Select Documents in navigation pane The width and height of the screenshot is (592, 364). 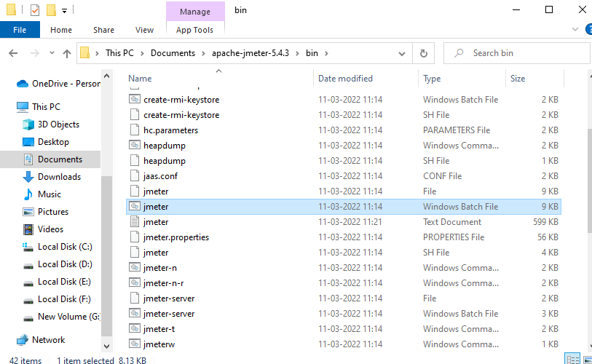[50, 159]
